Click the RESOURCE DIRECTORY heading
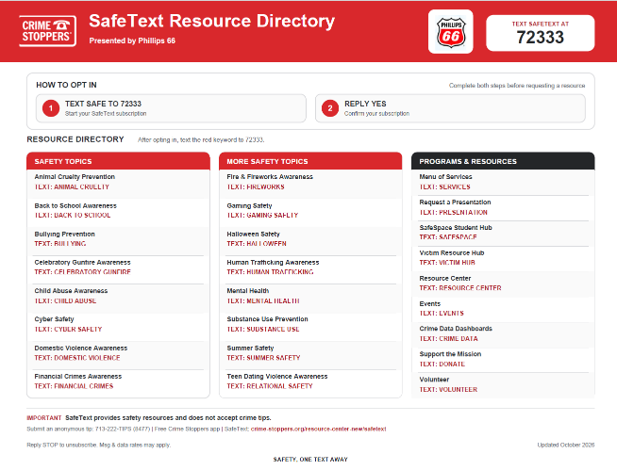The image size is (617, 470). click(x=75, y=139)
